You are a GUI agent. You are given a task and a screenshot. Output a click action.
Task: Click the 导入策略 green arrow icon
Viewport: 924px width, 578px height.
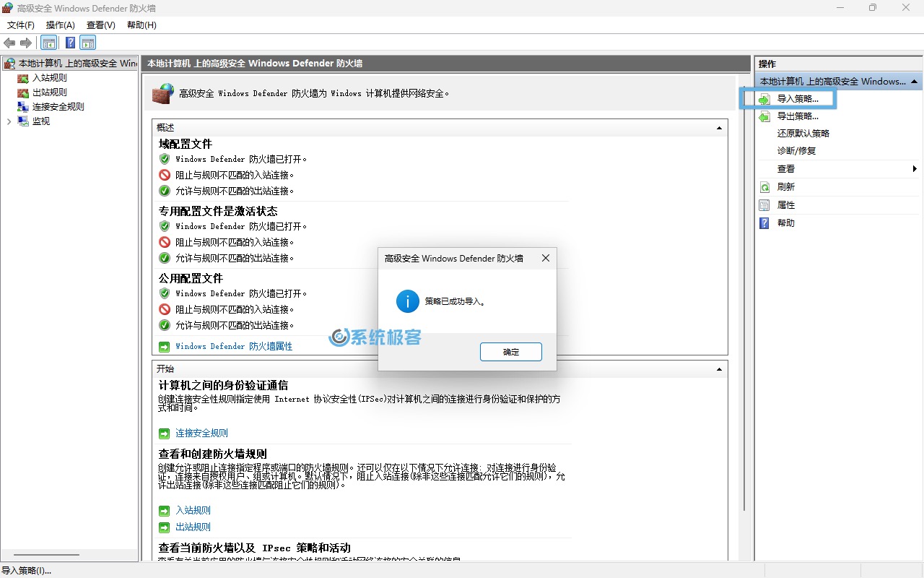point(764,98)
